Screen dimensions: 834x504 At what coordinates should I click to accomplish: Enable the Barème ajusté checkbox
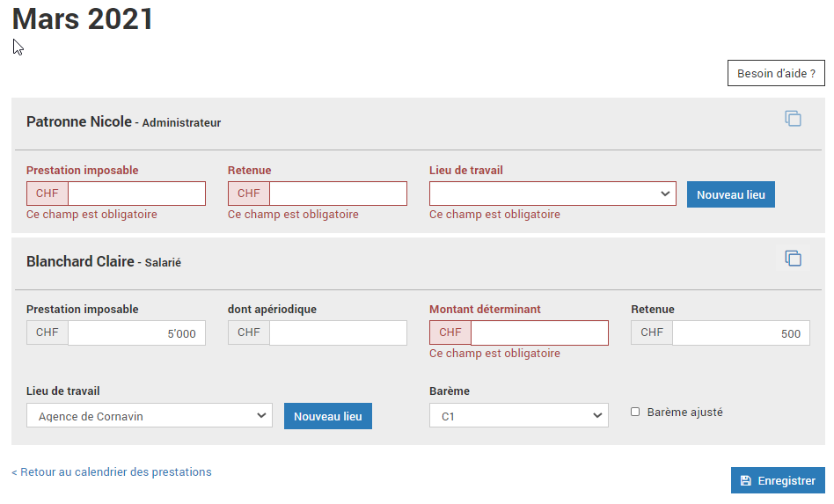point(635,412)
